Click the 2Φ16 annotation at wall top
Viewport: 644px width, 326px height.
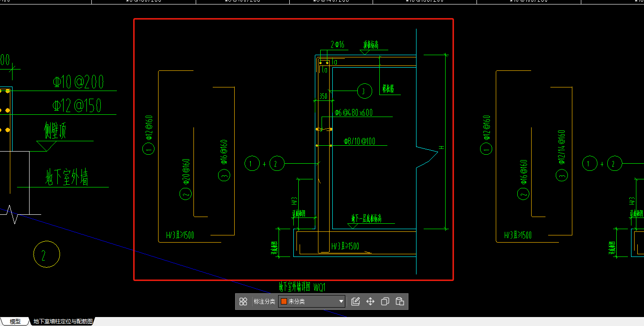[x=337, y=45]
